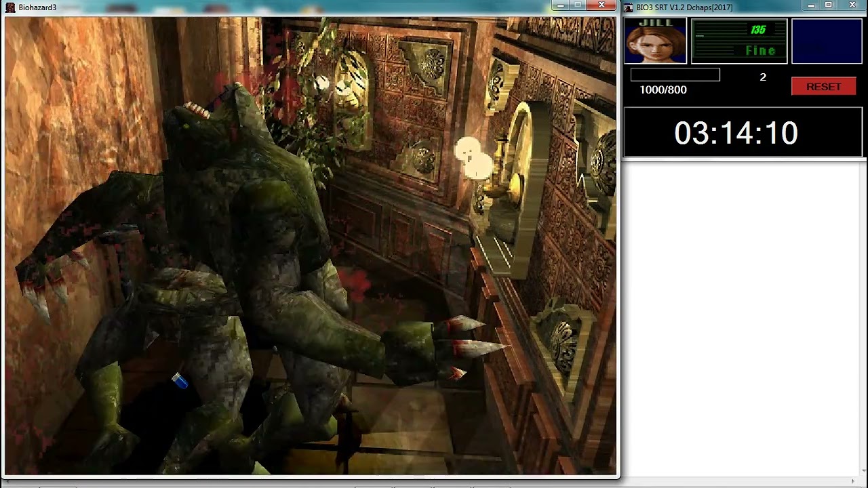868x488 pixels.
Task: Close the BIO3 SRT window
Action: [852, 5]
